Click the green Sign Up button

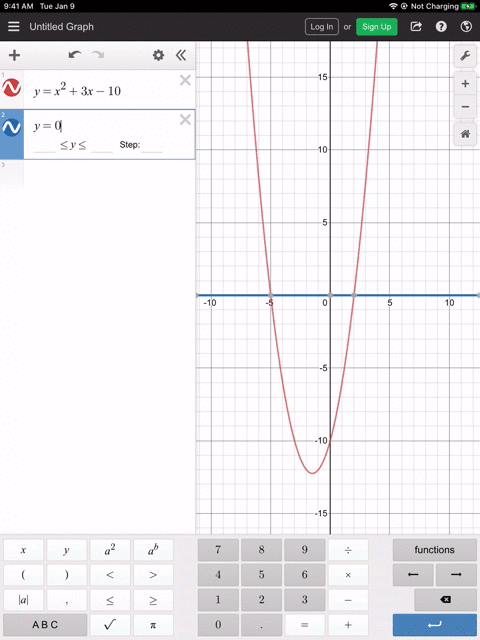[377, 27]
